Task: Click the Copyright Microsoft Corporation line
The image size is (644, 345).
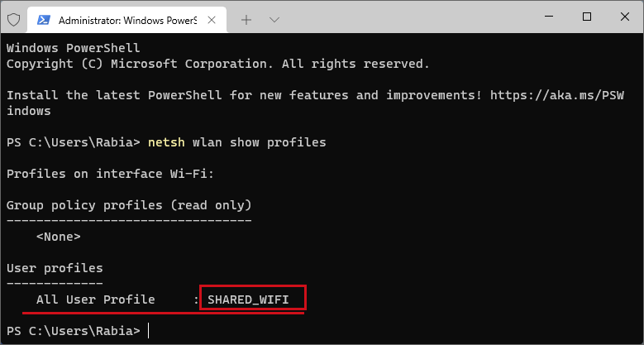Action: click(x=218, y=65)
